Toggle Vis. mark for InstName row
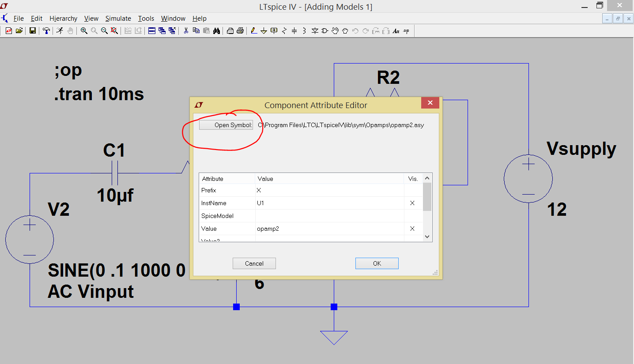This screenshot has width=634, height=364. coord(412,203)
